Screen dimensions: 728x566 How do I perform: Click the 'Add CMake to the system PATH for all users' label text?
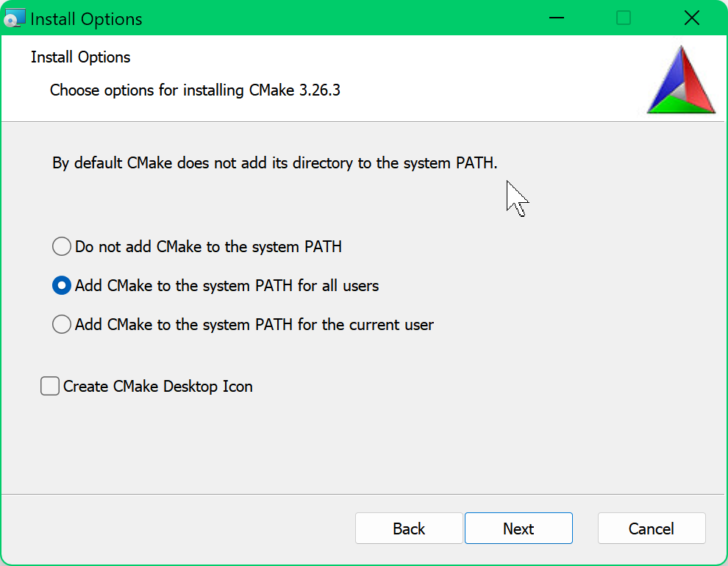(226, 285)
